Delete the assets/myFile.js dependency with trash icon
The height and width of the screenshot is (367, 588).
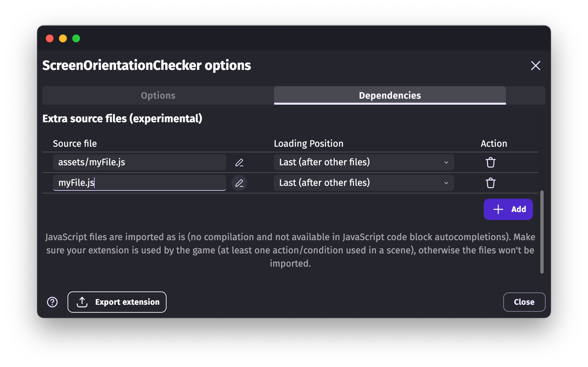click(490, 162)
